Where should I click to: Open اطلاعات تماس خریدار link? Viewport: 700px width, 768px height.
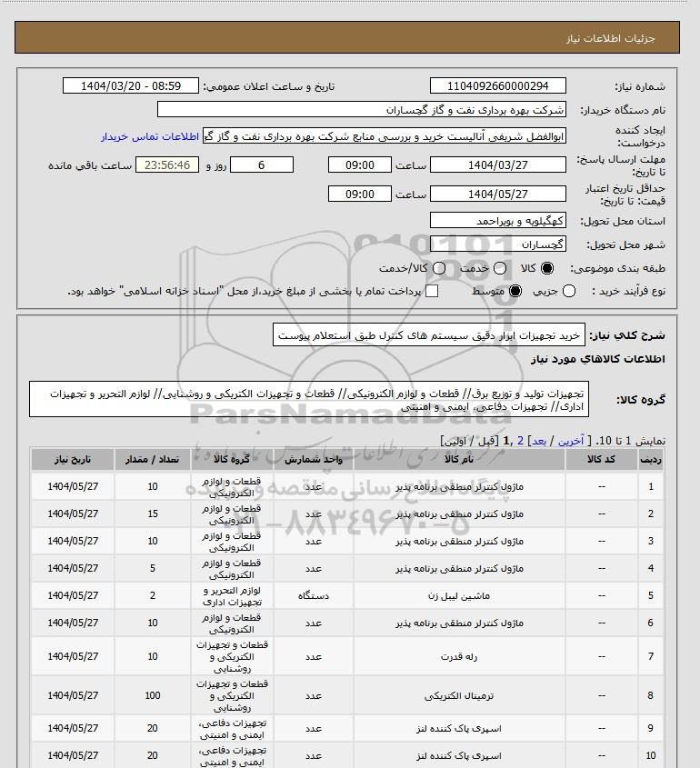click(150, 136)
